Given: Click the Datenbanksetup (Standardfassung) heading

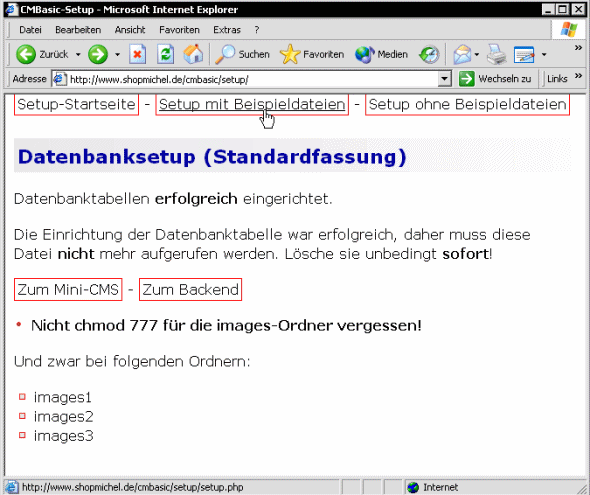Looking at the screenshot, I should click(x=212, y=156).
